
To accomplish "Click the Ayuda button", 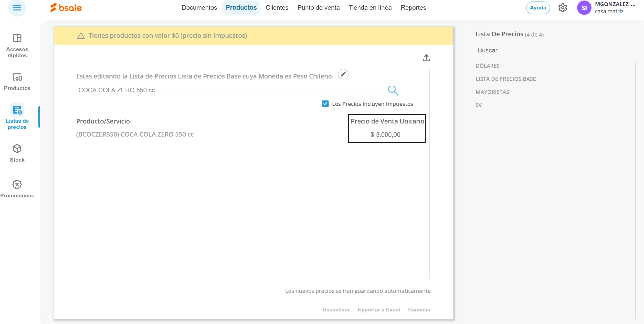I will click(538, 8).
